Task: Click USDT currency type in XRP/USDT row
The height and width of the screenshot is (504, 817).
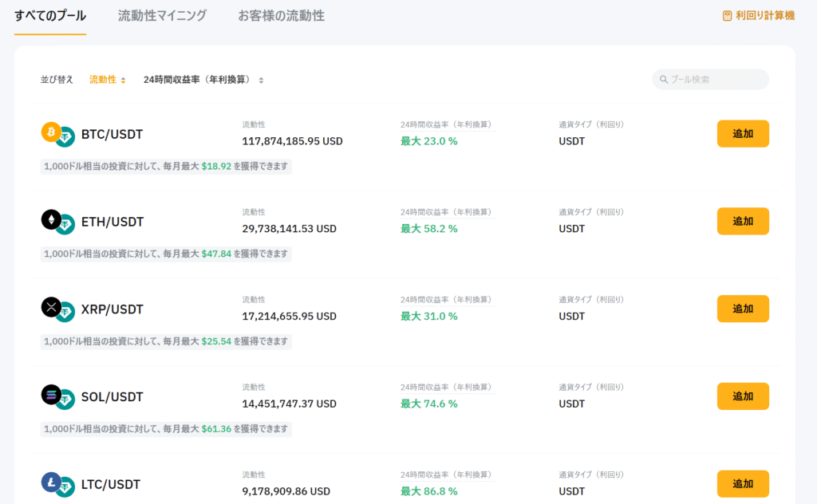Action: coord(571,316)
